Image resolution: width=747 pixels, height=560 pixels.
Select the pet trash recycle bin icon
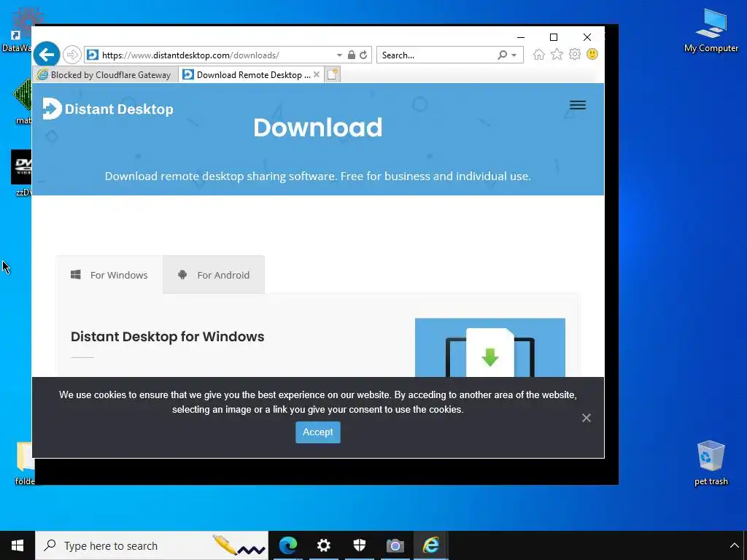pos(711,462)
